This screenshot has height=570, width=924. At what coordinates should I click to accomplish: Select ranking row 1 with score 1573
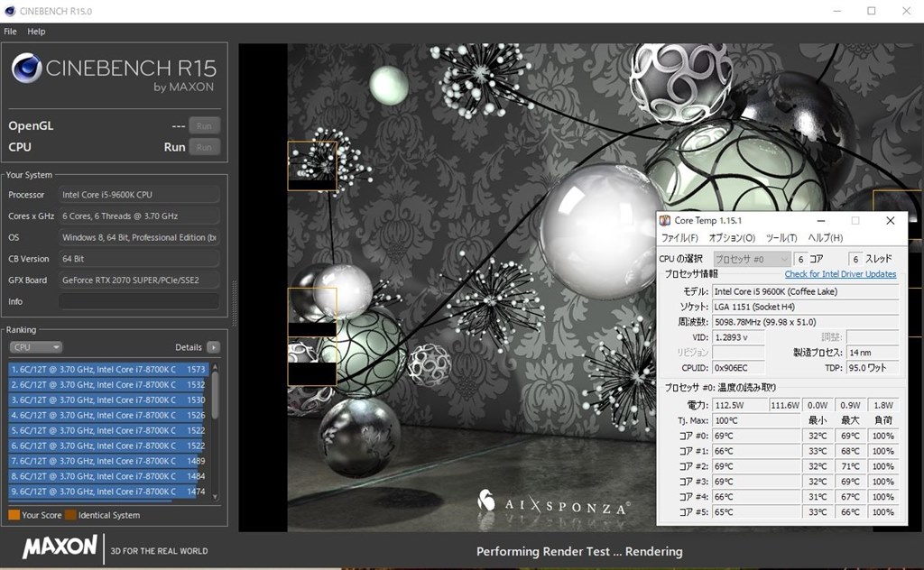[108, 369]
